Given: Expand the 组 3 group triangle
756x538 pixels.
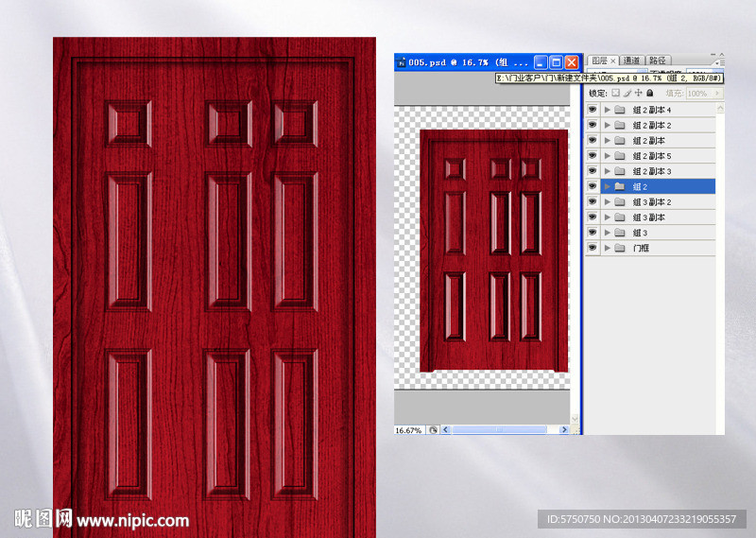Looking at the screenshot, I should [608, 233].
